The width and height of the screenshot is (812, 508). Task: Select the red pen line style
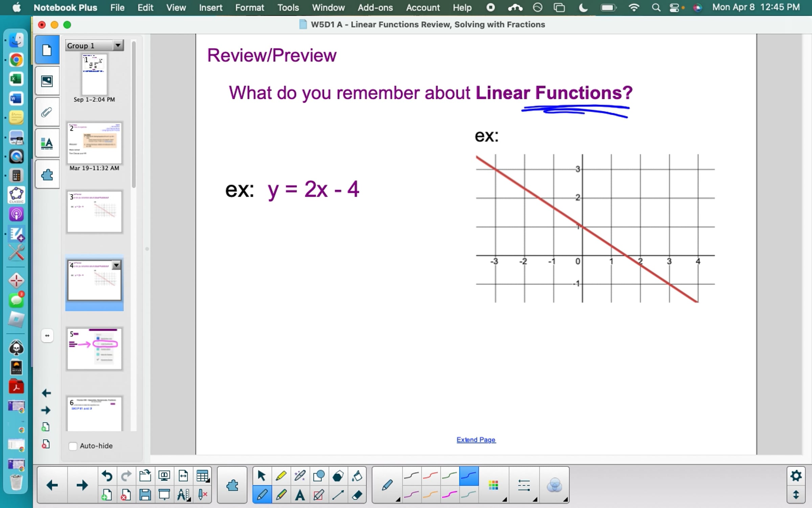click(430, 476)
